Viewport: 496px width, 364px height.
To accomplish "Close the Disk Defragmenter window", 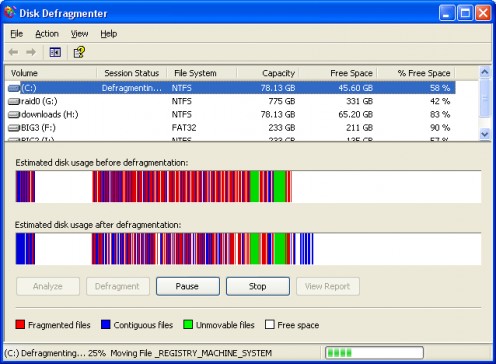I will 483,13.
